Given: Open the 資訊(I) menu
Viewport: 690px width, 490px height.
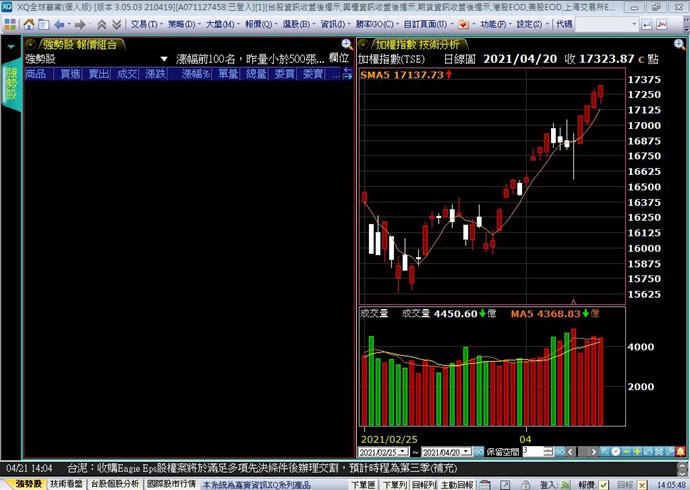Looking at the screenshot, I should pos(335,25).
